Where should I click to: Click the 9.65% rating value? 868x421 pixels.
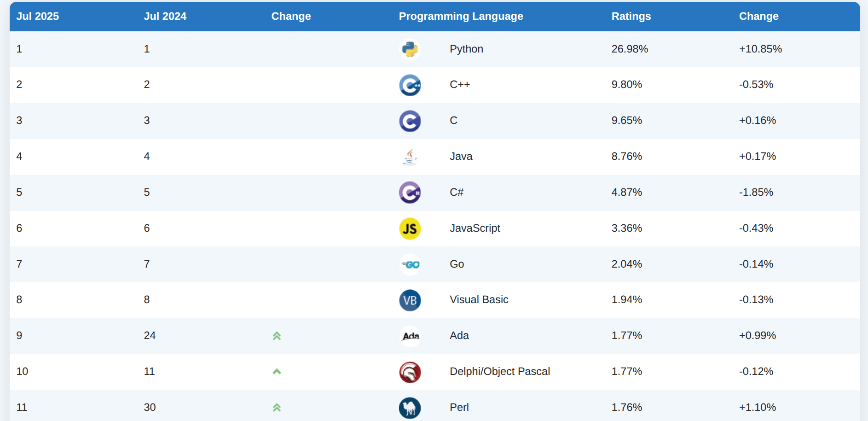click(x=626, y=120)
